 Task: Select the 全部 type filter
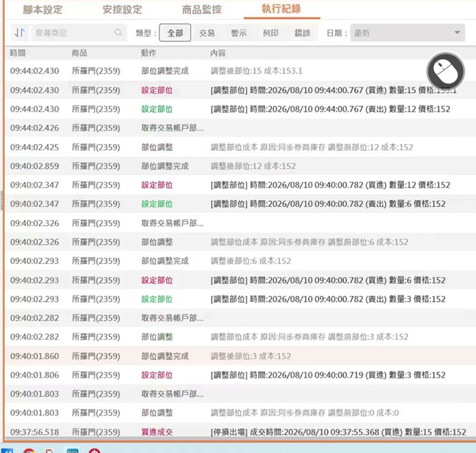click(x=175, y=33)
